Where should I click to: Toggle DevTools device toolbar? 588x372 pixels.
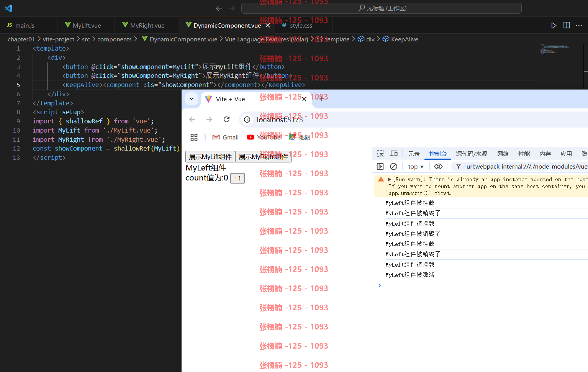[394, 154]
